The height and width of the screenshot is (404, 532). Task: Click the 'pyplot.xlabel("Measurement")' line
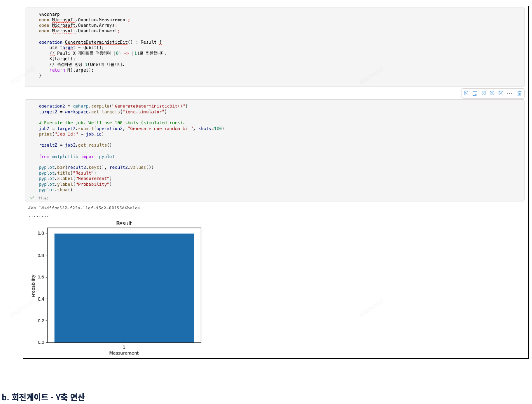[76, 179]
